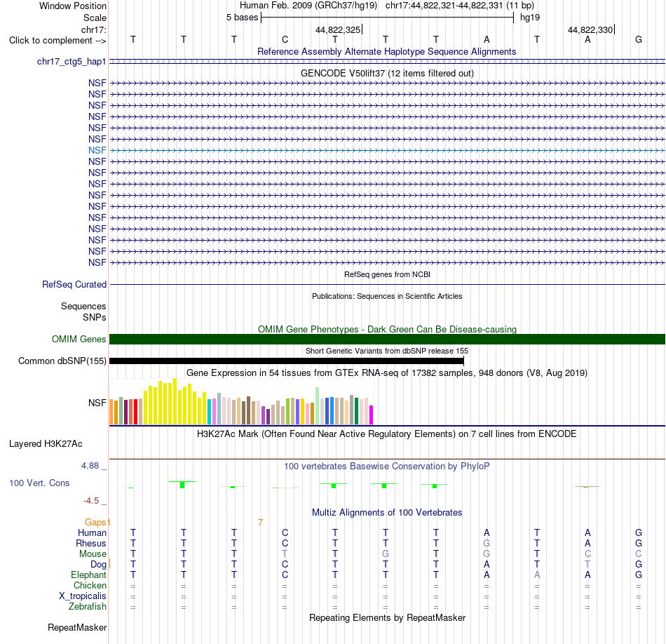Click the Common dbSNP(155) label
The image size is (666, 644).
(62, 361)
